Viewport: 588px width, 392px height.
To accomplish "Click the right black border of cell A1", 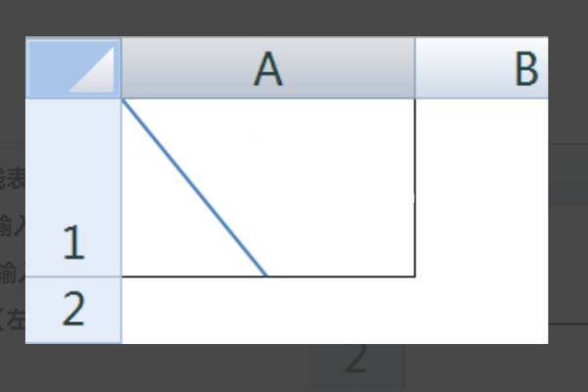I will coord(415,187).
